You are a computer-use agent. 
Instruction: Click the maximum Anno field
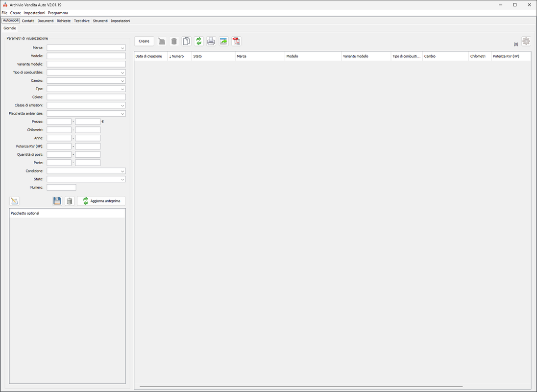pyautogui.click(x=88, y=138)
